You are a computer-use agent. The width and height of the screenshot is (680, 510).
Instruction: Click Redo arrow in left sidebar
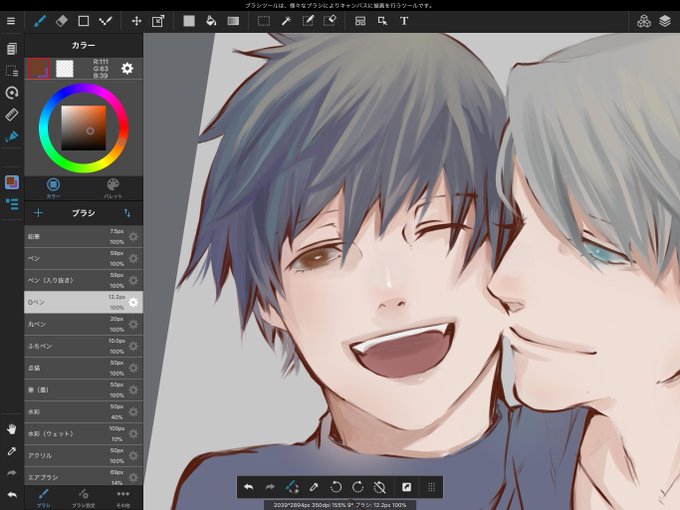point(12,473)
